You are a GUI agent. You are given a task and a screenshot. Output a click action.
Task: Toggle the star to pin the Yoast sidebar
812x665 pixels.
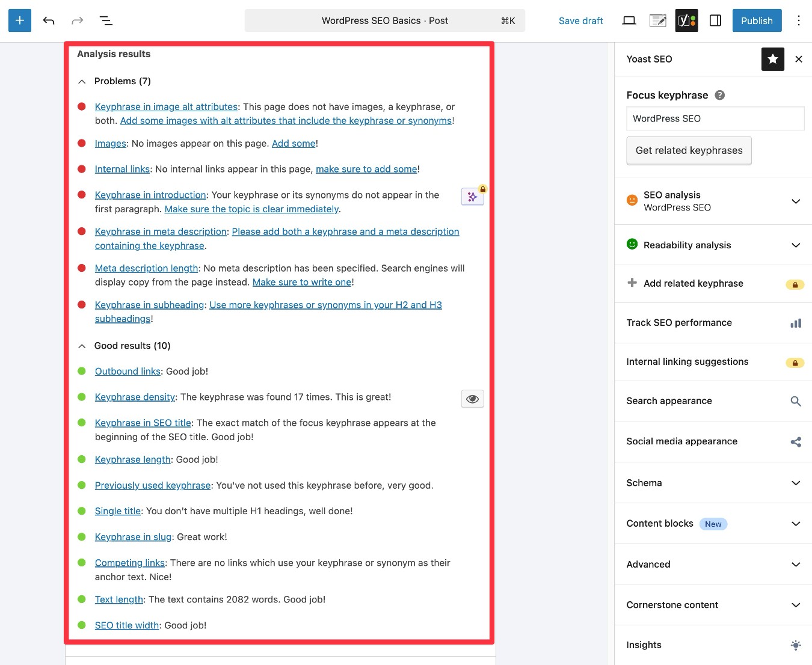(x=772, y=59)
